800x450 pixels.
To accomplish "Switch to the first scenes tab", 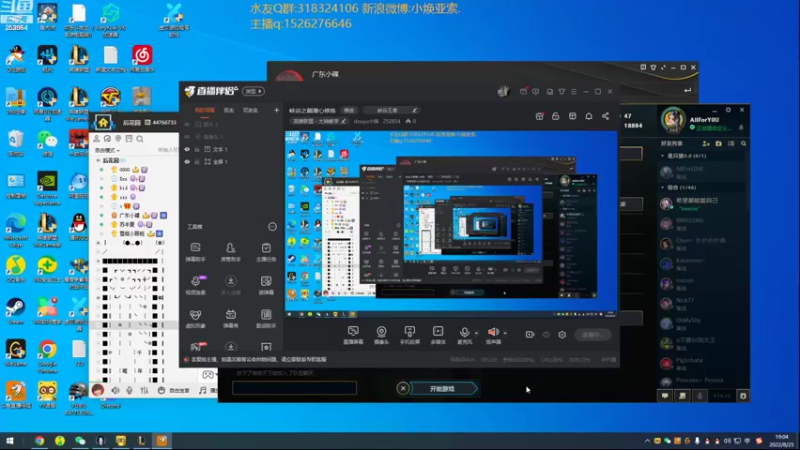I will click(205, 110).
